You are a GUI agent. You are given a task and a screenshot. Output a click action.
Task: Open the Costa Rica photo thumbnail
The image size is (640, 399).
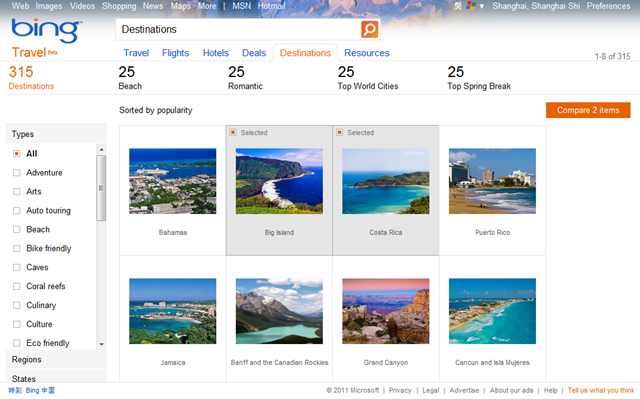(x=386, y=181)
